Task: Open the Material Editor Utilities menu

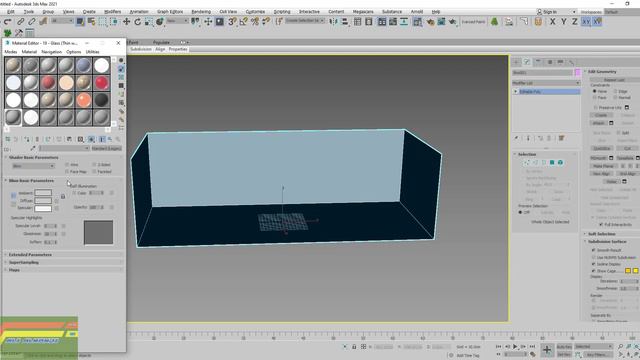Action: point(92,52)
